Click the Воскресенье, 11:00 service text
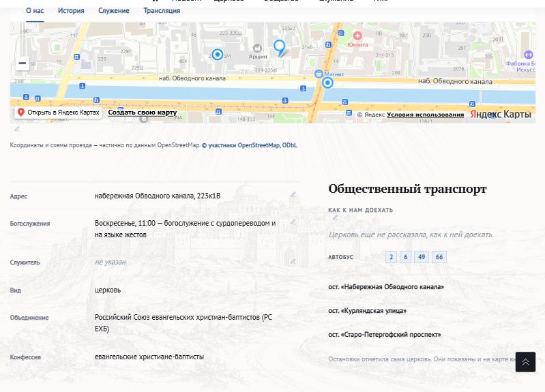This screenshot has height=392, width=545. point(186,229)
